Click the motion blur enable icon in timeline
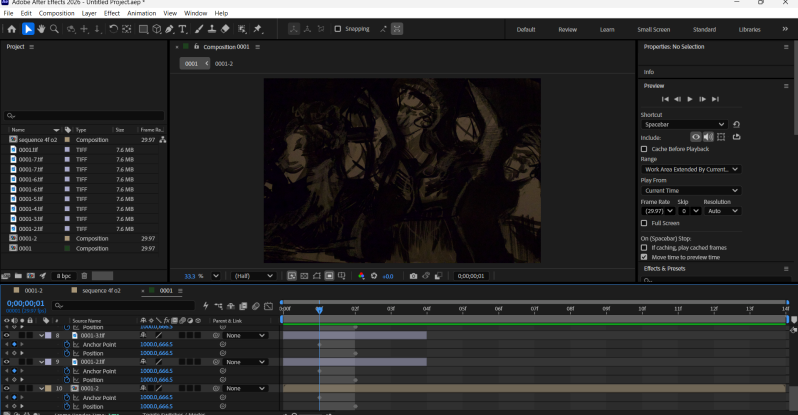The height and width of the screenshot is (415, 798). point(255,306)
